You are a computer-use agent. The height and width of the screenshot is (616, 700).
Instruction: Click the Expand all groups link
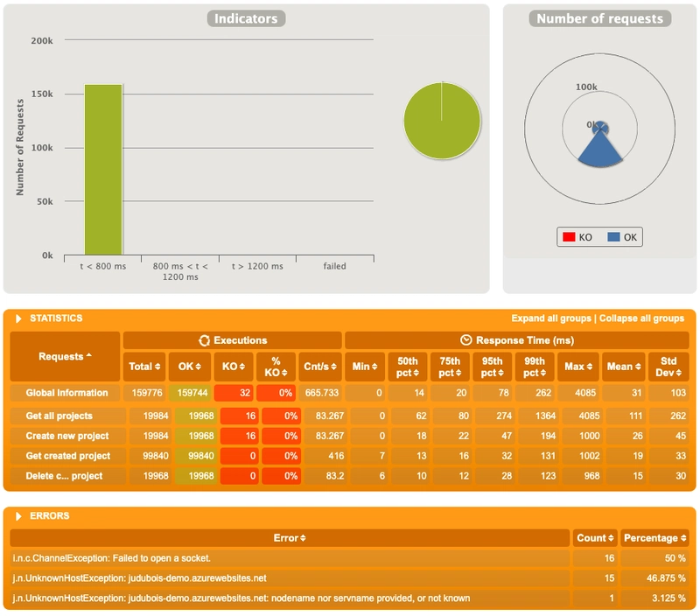pos(551,318)
